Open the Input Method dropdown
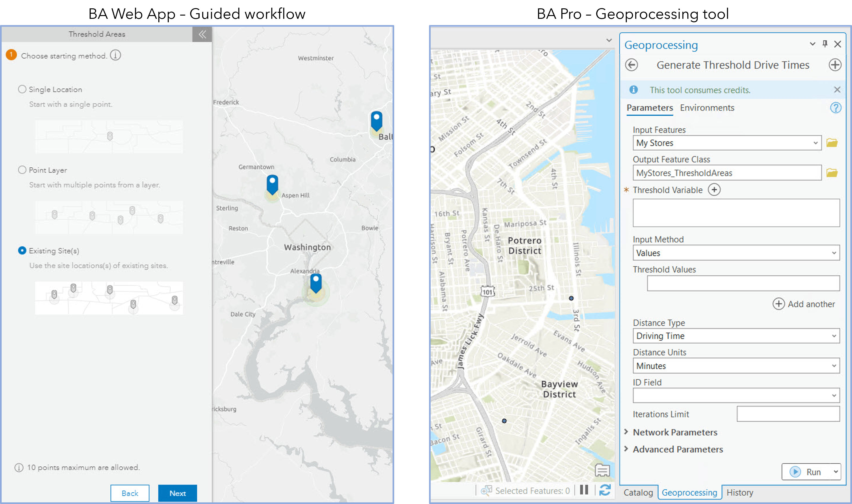 tap(834, 253)
